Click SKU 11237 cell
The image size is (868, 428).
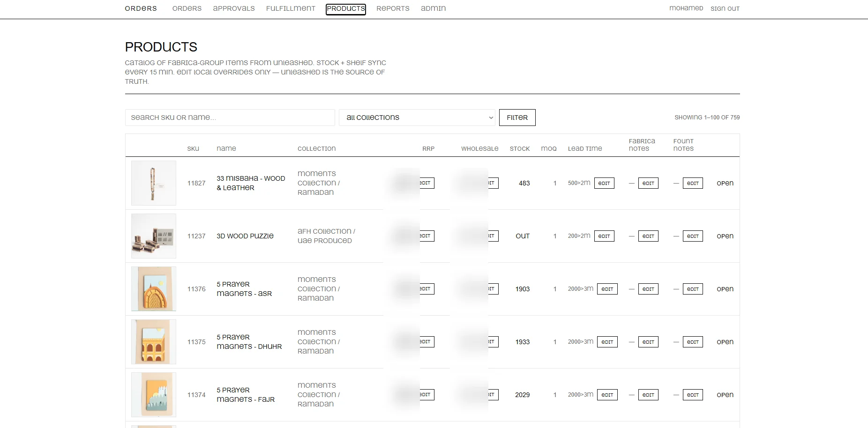[x=196, y=236]
